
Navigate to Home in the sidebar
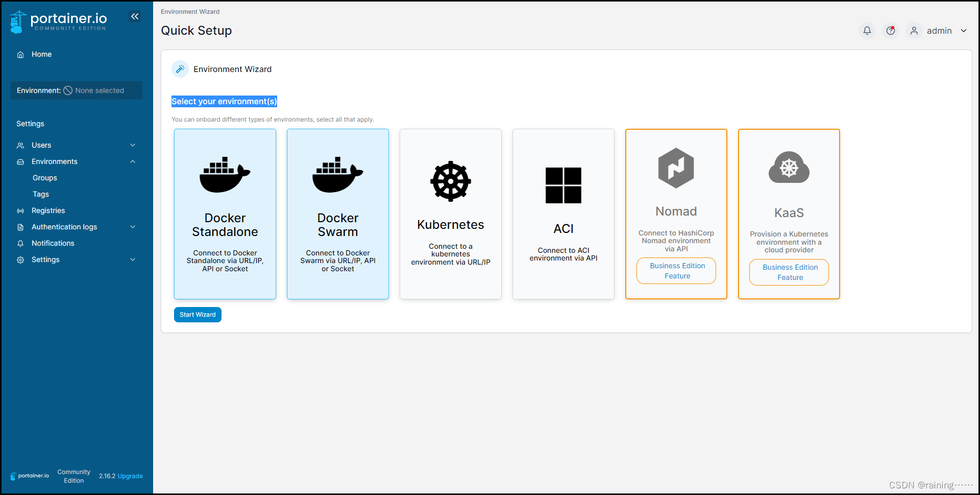[x=41, y=54]
